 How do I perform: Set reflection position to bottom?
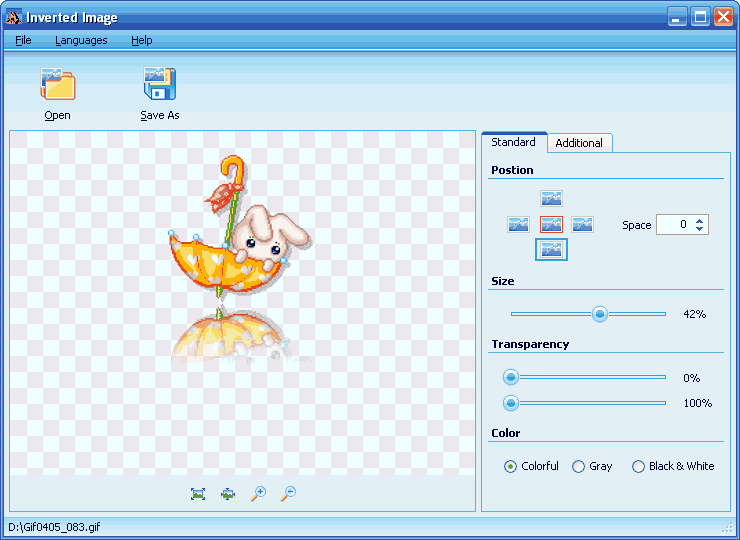551,249
